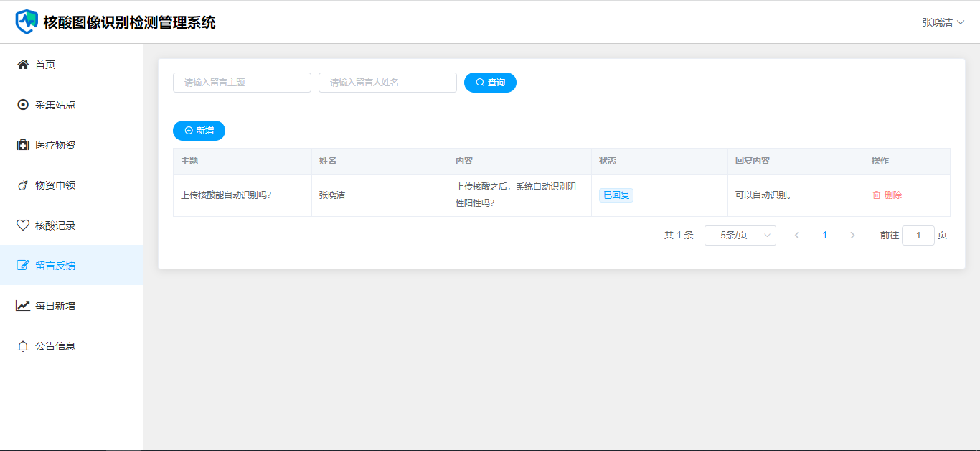This screenshot has width=980, height=451.
Task: Click the icon beside 物资申领
Action: point(23,185)
